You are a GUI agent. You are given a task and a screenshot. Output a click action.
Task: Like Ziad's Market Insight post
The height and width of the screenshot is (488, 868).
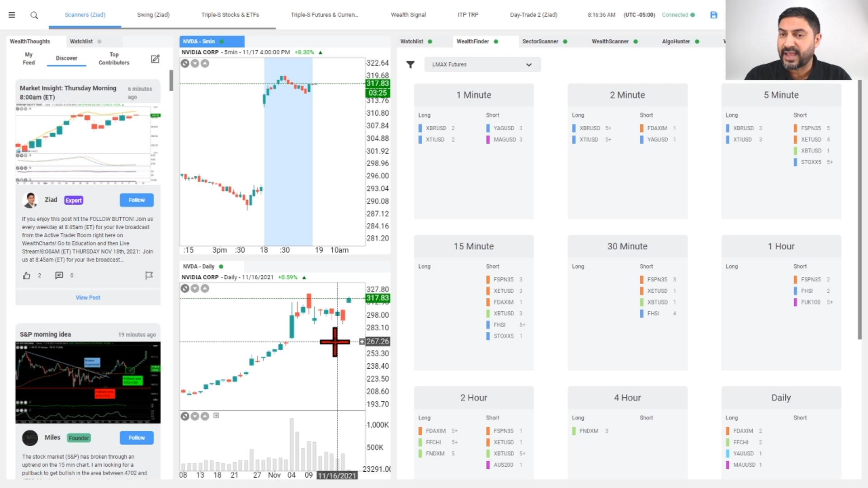(x=27, y=276)
